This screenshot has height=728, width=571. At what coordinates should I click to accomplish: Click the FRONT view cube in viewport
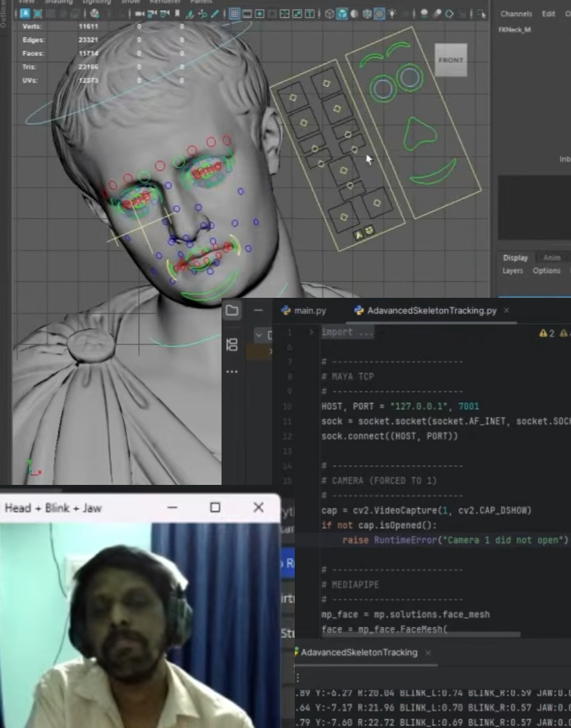pyautogui.click(x=451, y=60)
